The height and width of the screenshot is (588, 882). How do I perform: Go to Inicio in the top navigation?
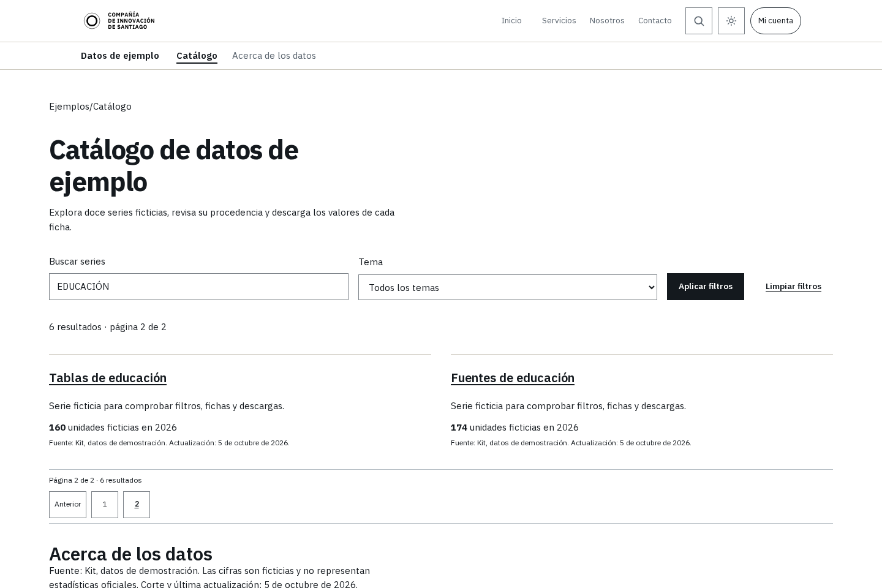pyautogui.click(x=511, y=21)
